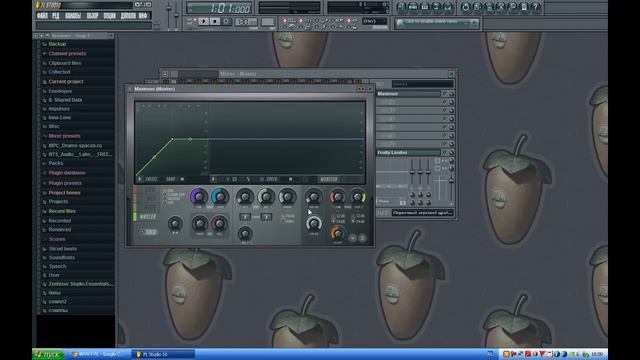Select the top band-state radio button in Maximus
Image resolution: width=640 pixels, height=360 pixels.
click(x=165, y=191)
